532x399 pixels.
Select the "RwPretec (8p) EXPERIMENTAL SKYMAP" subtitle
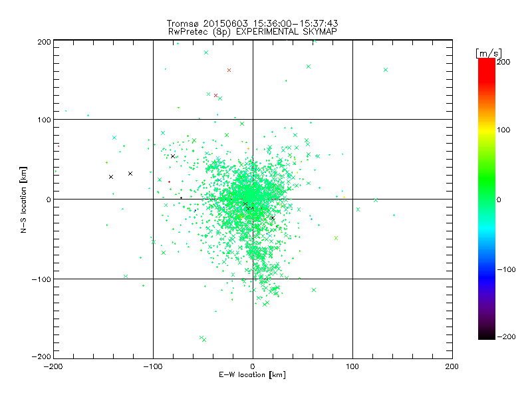(x=253, y=32)
